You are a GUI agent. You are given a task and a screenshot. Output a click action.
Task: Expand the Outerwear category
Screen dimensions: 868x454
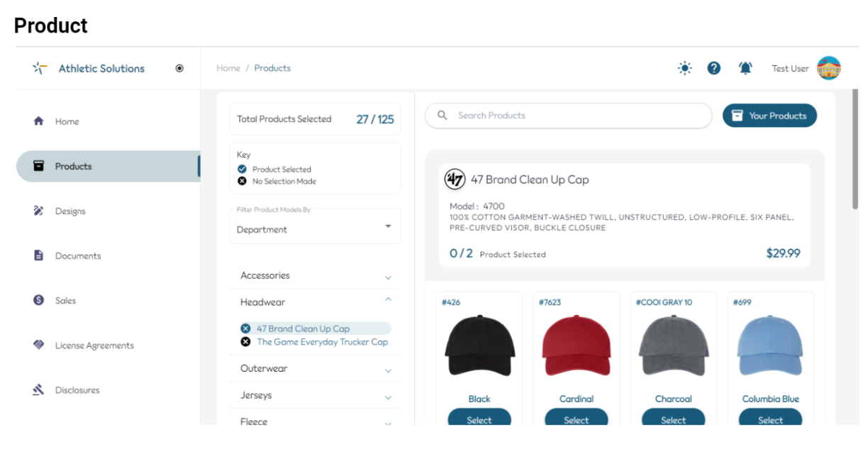(315, 369)
